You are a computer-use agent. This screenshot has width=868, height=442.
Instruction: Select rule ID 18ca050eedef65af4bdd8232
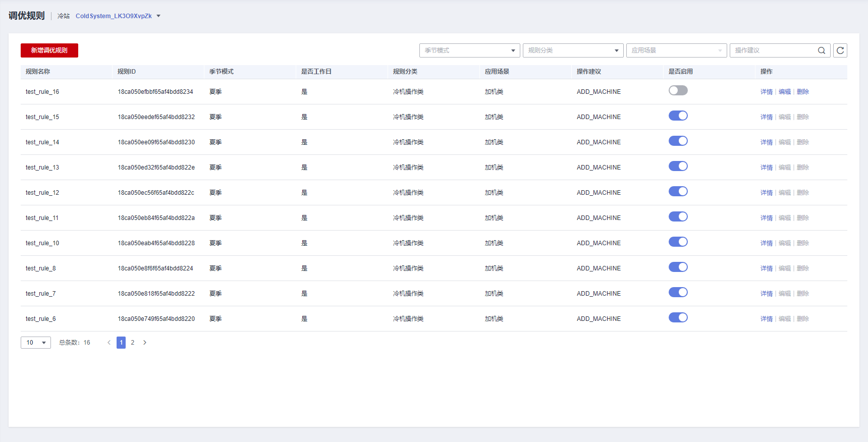pos(156,117)
